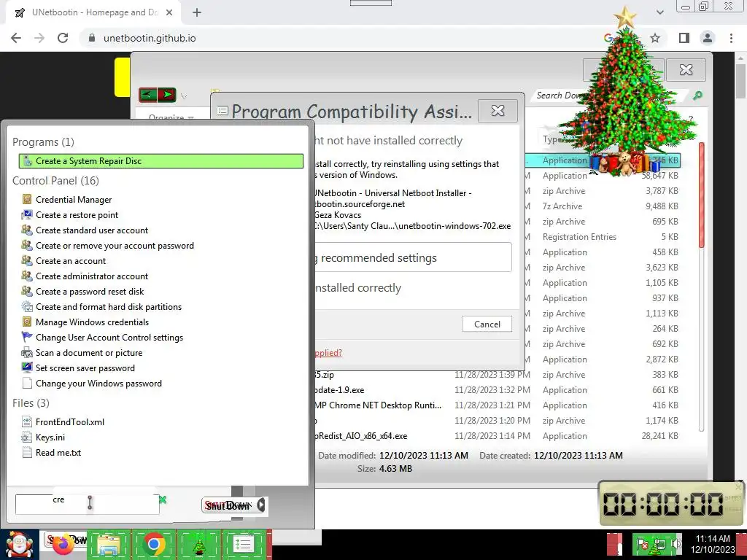Image resolution: width=747 pixels, height=560 pixels.
Task: Click disk partitions icon in results
Action: [27, 307]
